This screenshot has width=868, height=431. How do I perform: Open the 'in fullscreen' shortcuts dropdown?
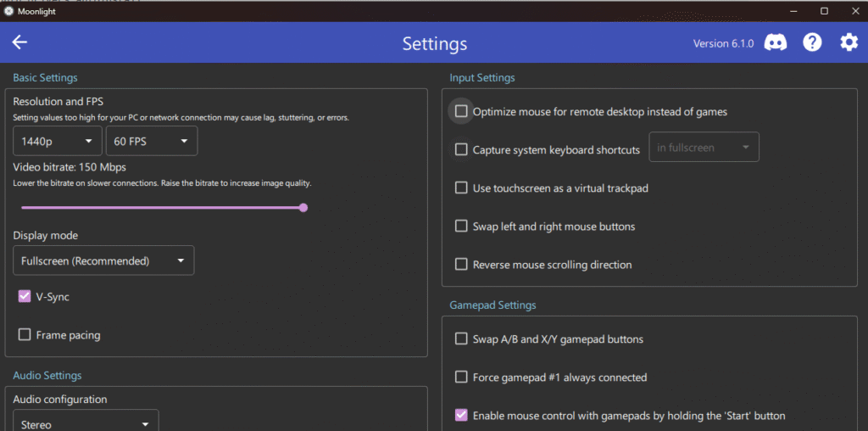[x=704, y=148]
